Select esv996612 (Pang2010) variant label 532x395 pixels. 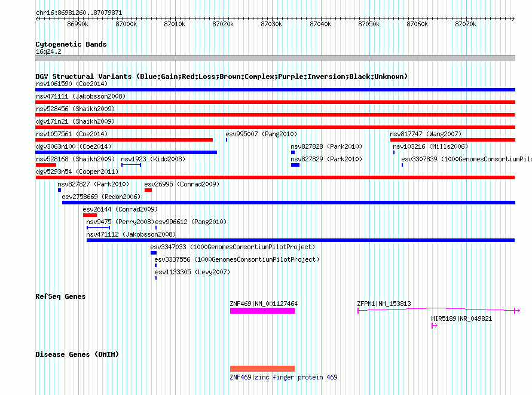(191, 222)
